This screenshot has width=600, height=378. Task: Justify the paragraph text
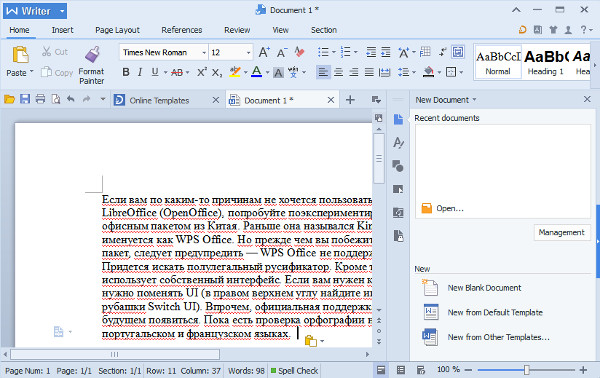pos(369,72)
